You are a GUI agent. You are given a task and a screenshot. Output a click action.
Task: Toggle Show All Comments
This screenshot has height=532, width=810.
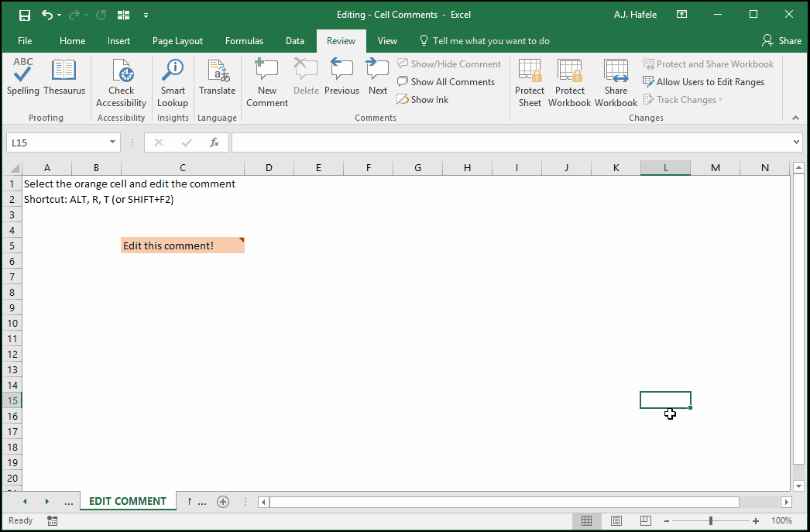coord(446,81)
